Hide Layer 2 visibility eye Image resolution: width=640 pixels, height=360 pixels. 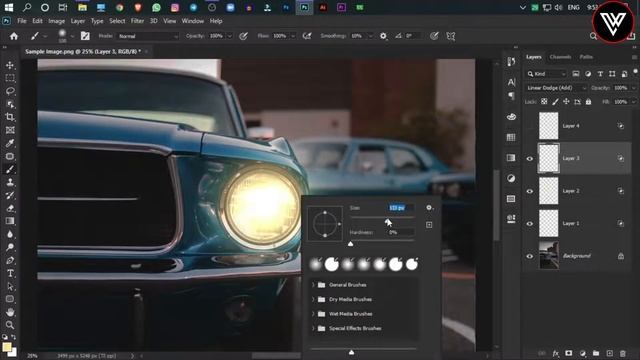[530, 191]
